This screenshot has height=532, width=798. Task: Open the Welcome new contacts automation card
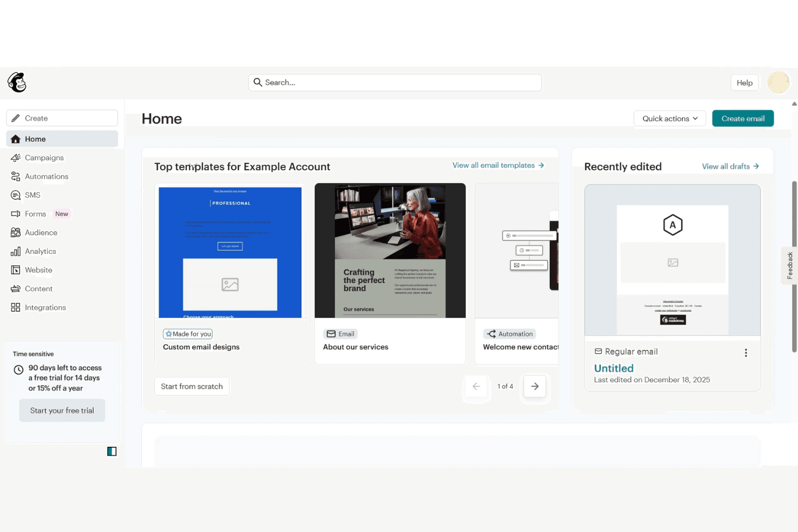pyautogui.click(x=517, y=274)
